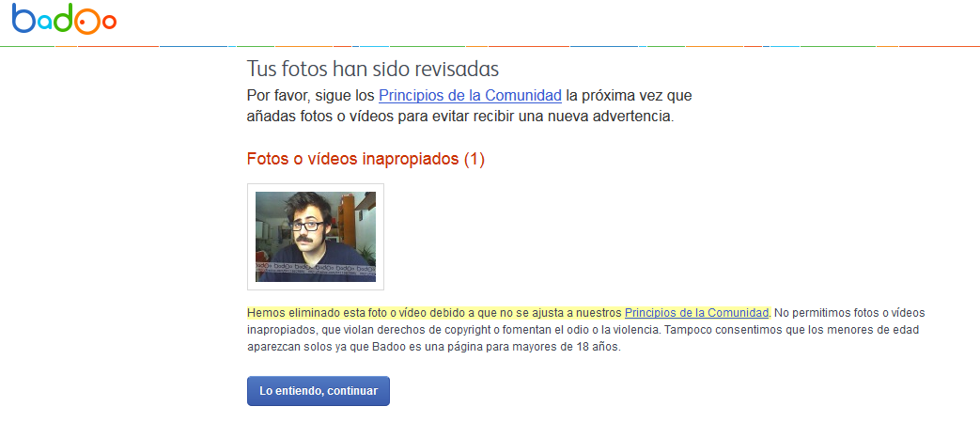Select the heading Tus fotos han sido revisadas
The height and width of the screenshot is (422, 980).
point(372,69)
